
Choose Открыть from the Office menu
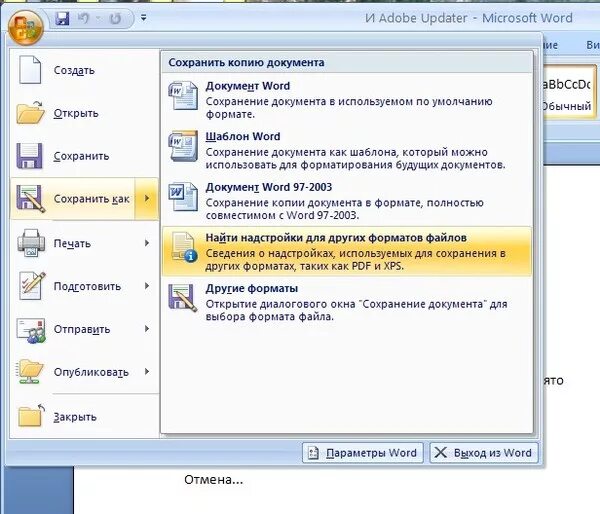click(84, 113)
